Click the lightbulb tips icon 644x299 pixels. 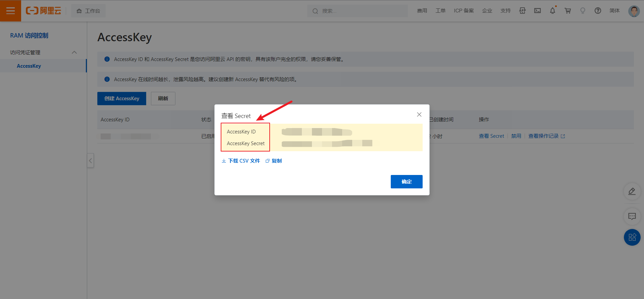583,11
